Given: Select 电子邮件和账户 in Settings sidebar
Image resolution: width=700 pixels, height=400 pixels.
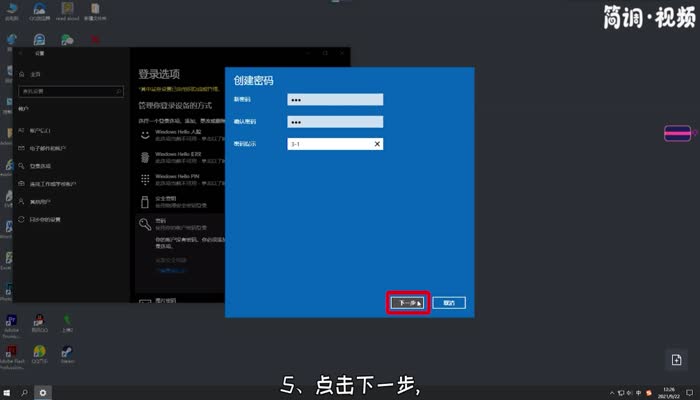Looking at the screenshot, I should 42,148.
